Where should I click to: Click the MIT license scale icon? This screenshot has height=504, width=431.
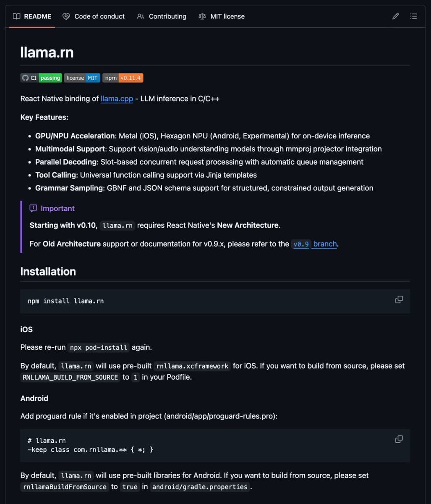202,16
